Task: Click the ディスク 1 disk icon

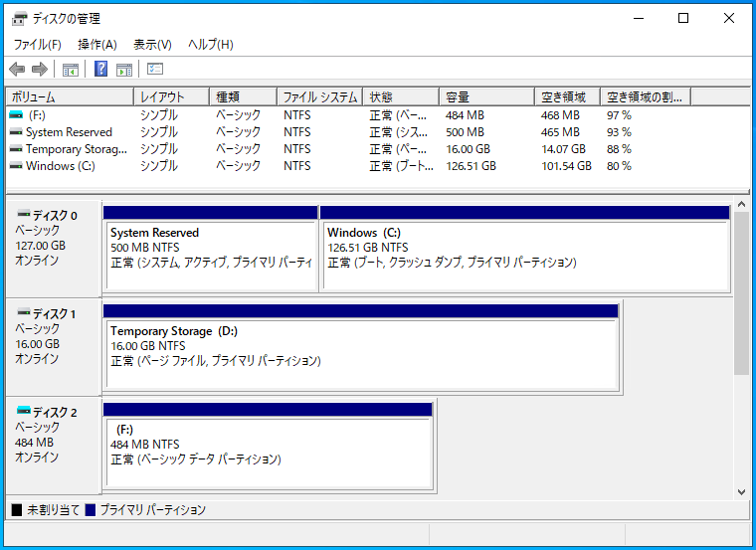Action: (x=24, y=312)
